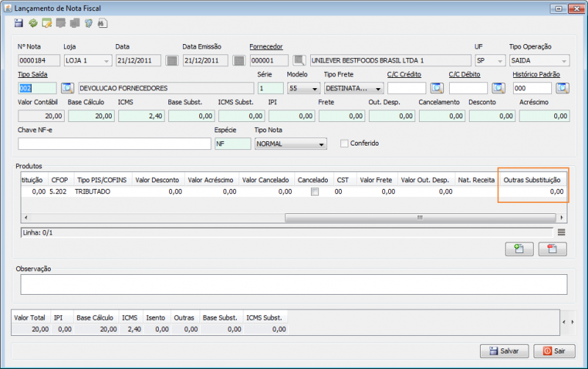Viewport: 588px width, 369px height.
Task: Click the Fornecedor code field 000001
Action: (269, 60)
